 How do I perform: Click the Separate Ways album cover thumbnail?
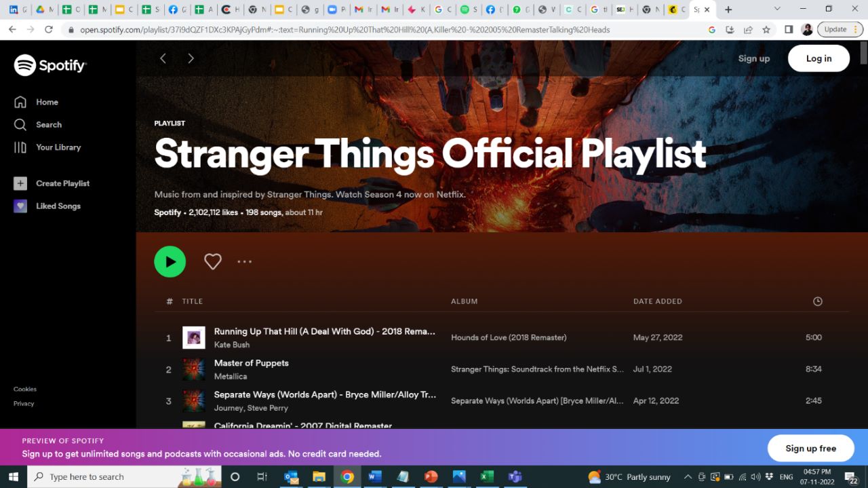pos(194,401)
